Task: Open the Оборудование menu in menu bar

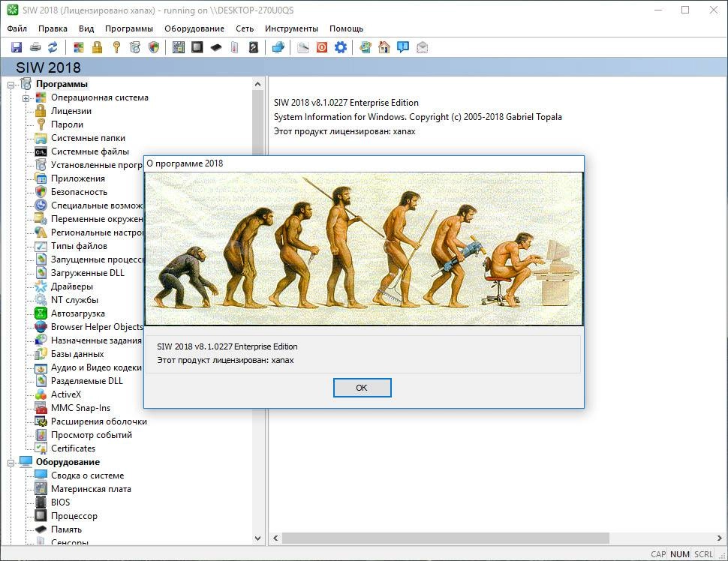Action: click(194, 28)
